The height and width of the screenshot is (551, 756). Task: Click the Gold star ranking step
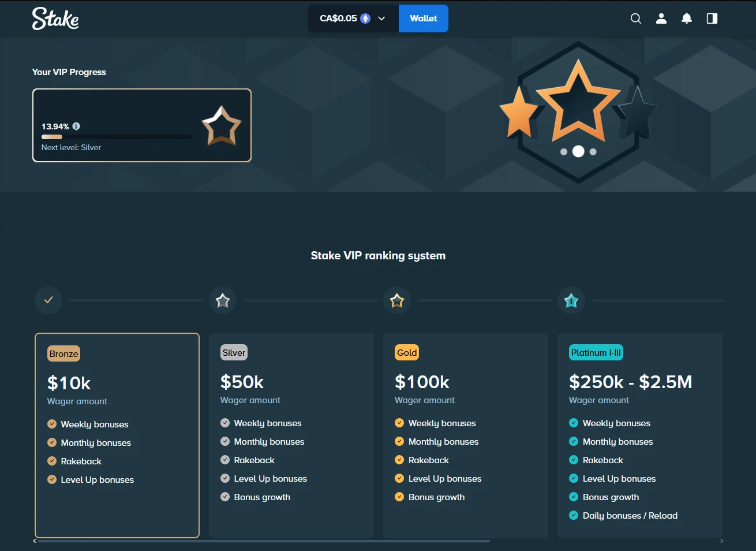point(397,300)
